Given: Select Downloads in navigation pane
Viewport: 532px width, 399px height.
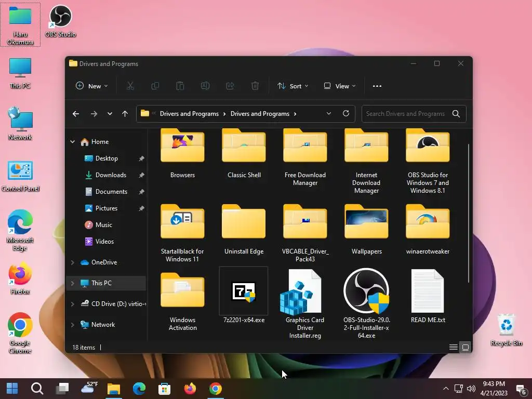Looking at the screenshot, I should [x=111, y=175].
